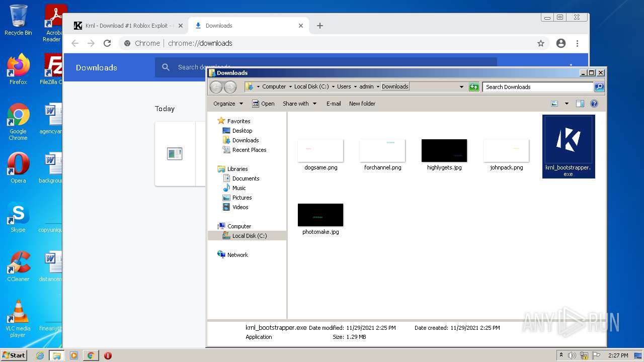The image size is (644, 362).
Task: Open VLC media player shortcut
Action: (18, 319)
